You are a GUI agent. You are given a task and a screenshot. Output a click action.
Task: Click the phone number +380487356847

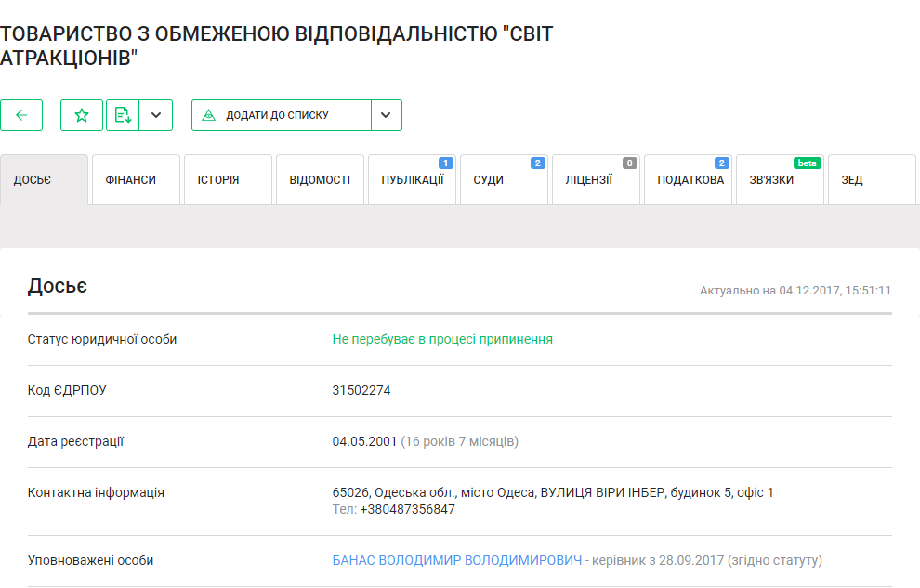click(407, 509)
